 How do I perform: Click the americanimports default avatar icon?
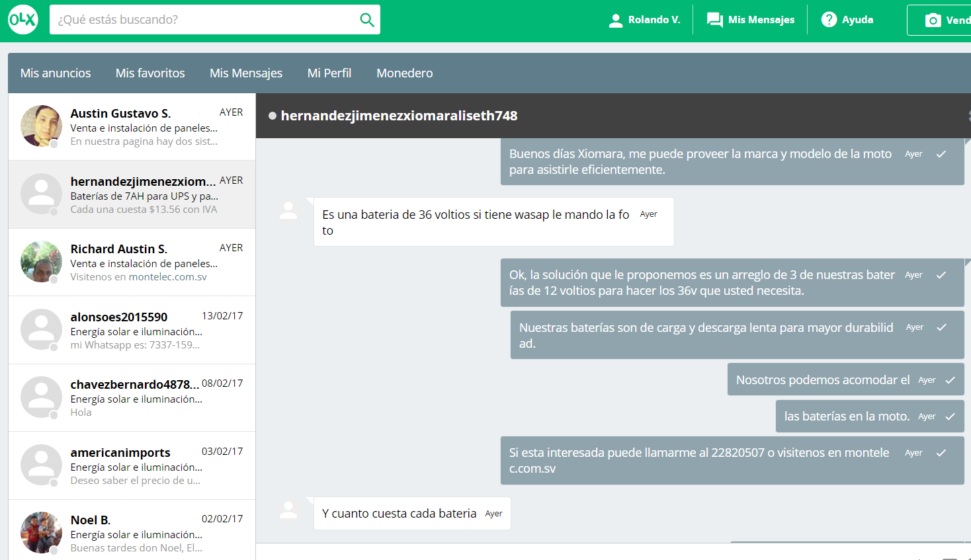pos(41,465)
